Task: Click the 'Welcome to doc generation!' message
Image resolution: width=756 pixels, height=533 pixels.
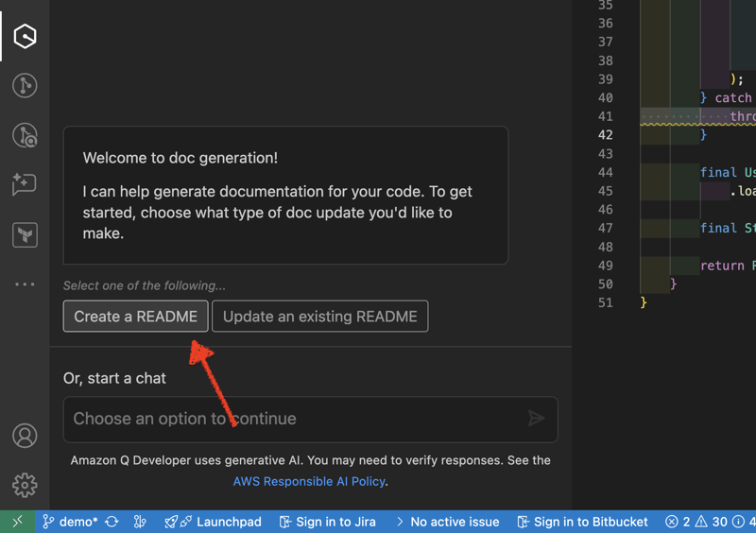Action: coord(180,158)
